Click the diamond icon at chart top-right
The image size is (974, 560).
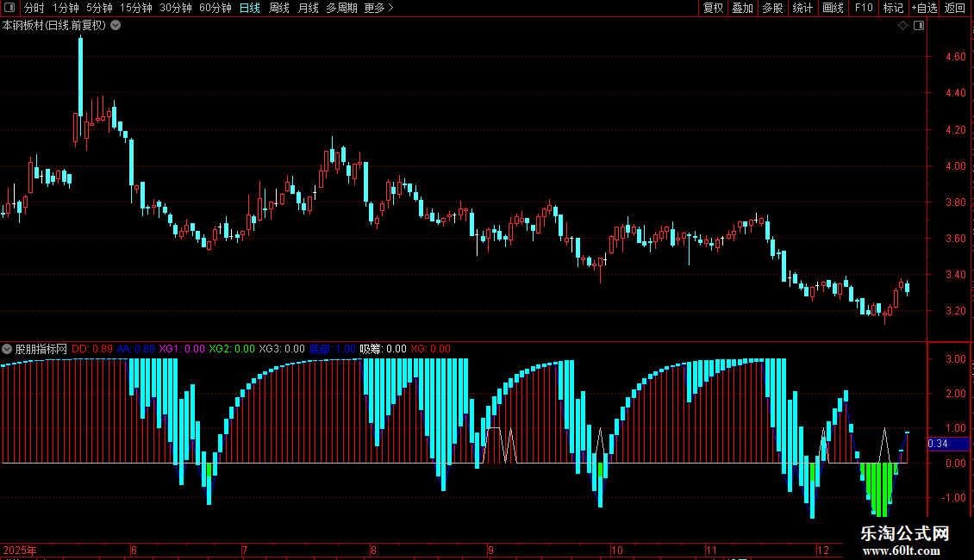pyautogui.click(x=902, y=26)
